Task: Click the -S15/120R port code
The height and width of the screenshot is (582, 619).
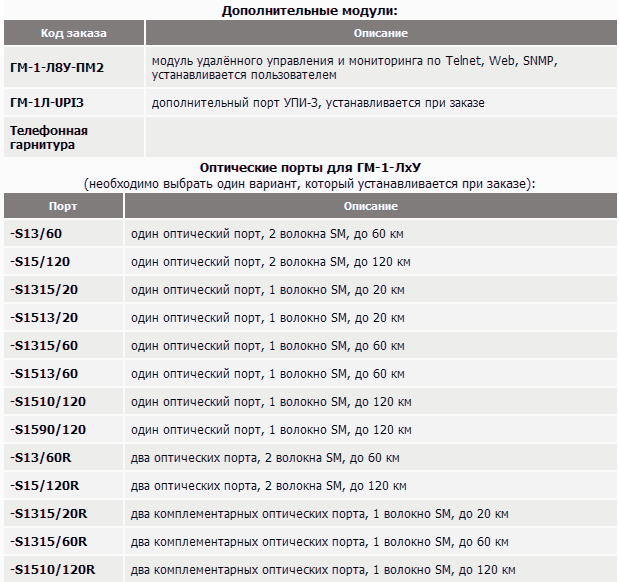Action: coord(43,486)
